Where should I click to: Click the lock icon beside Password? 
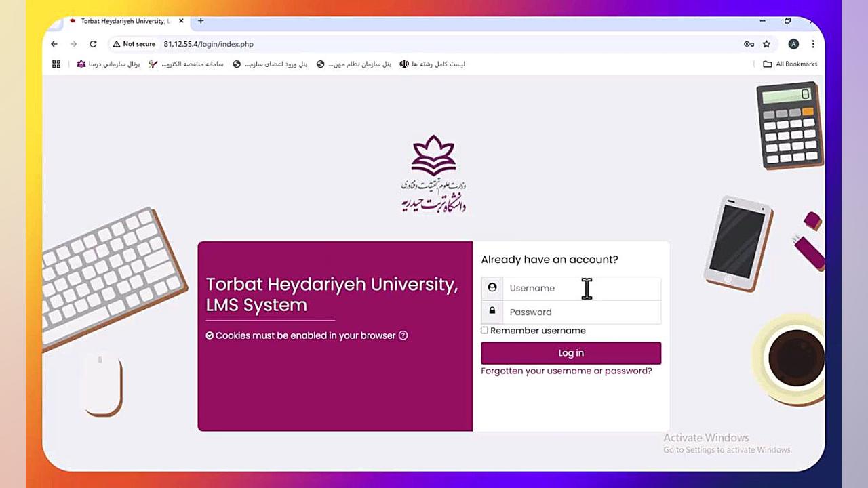tap(492, 311)
